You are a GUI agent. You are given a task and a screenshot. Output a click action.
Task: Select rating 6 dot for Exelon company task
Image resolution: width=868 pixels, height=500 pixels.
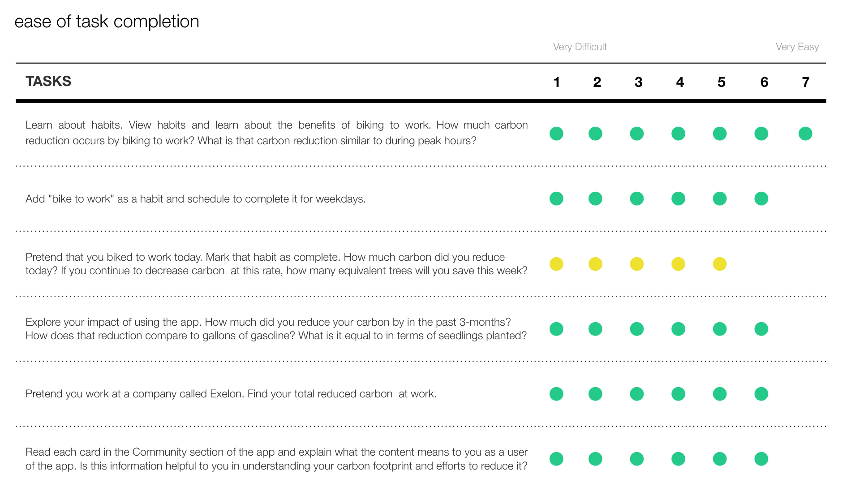pos(761,394)
